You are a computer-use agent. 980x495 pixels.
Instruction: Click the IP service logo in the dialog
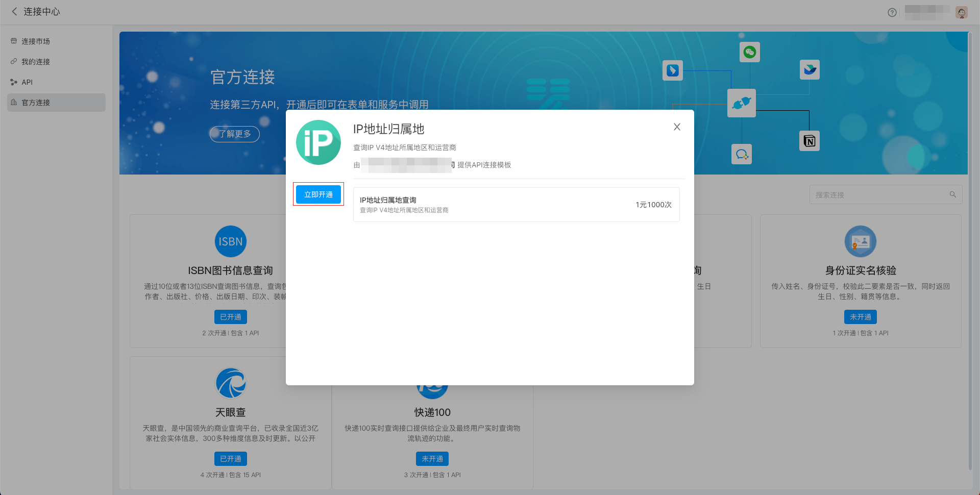coord(318,142)
